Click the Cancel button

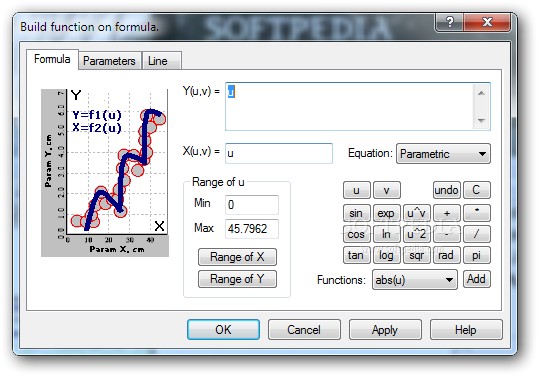[304, 330]
